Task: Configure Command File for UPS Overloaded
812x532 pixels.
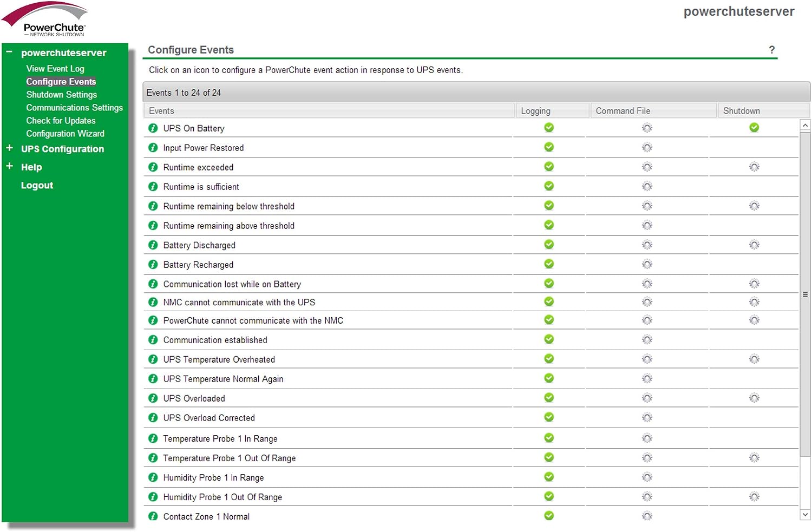Action: tap(647, 398)
